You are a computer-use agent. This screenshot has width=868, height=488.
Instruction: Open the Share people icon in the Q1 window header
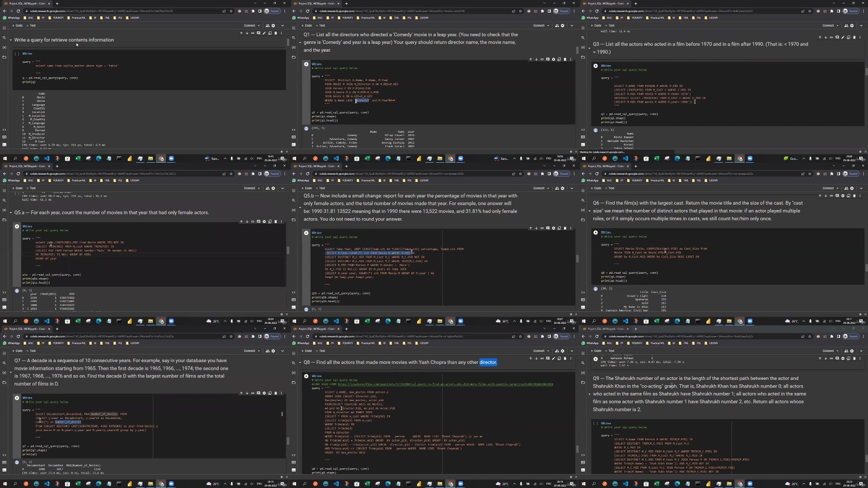pos(557,26)
